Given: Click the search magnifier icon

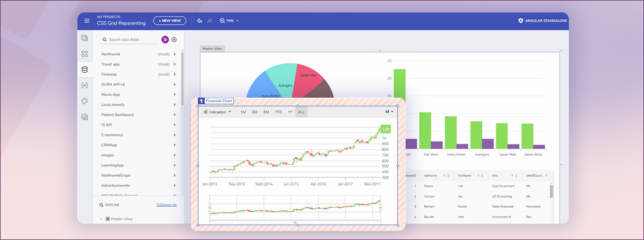Looking at the screenshot, I should click(105, 40).
